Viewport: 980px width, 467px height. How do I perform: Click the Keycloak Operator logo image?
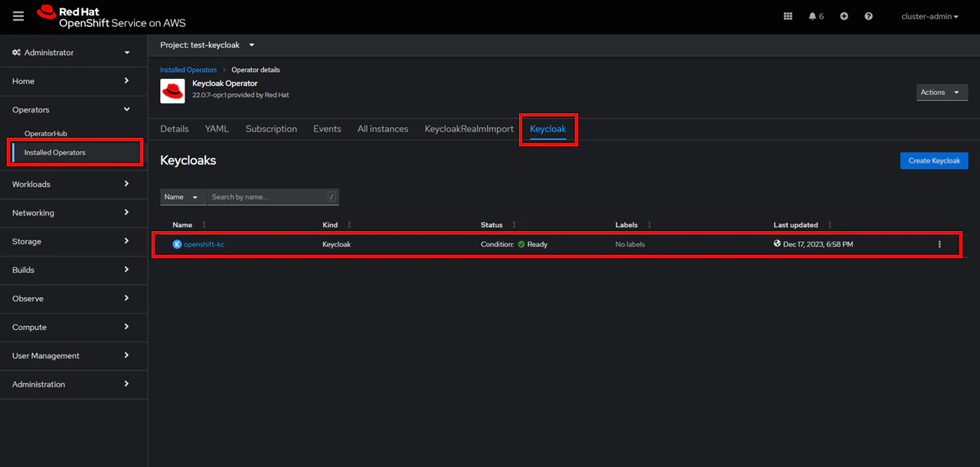point(172,90)
